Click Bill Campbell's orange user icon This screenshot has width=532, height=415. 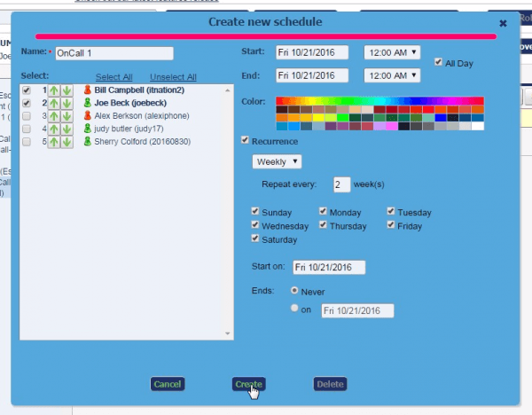[x=88, y=90]
